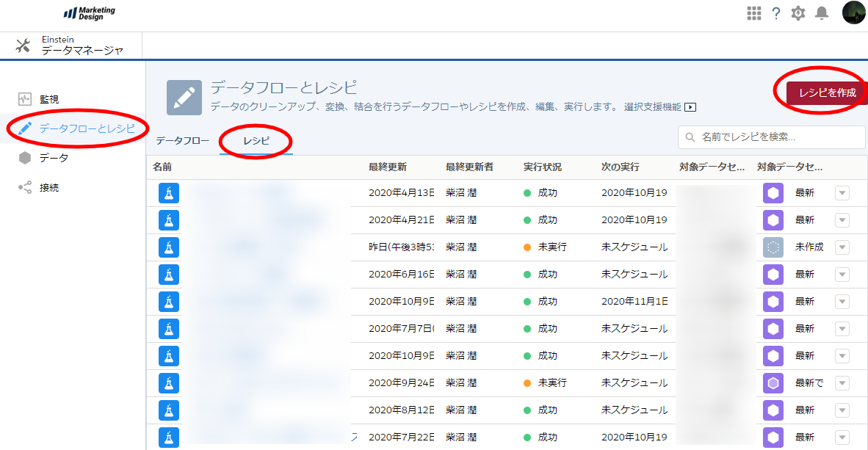Image resolution: width=868 pixels, height=450 pixels.
Task: Open 監視 in the left sidebar
Action: [x=49, y=99]
